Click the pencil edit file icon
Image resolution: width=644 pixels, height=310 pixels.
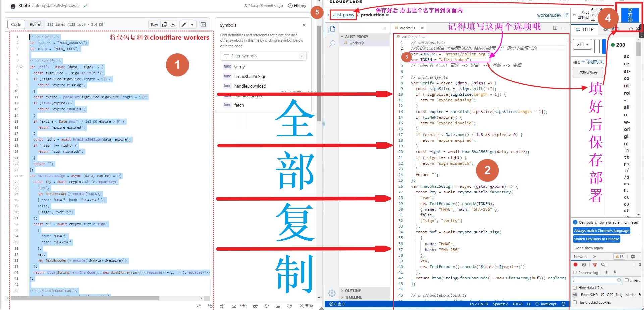184,25
